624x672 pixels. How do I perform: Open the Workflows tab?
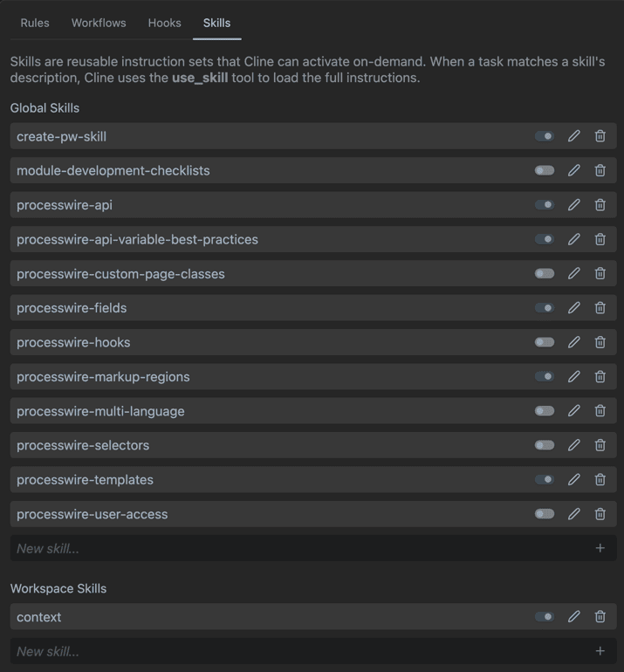coord(99,23)
